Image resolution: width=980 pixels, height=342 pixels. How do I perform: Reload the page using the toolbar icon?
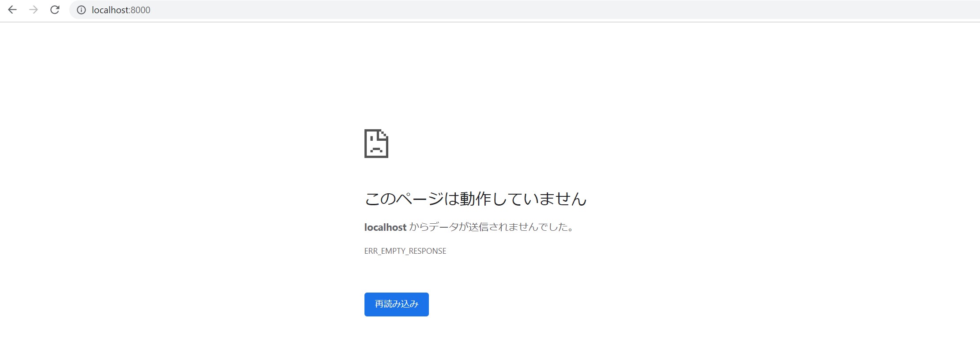[55, 10]
